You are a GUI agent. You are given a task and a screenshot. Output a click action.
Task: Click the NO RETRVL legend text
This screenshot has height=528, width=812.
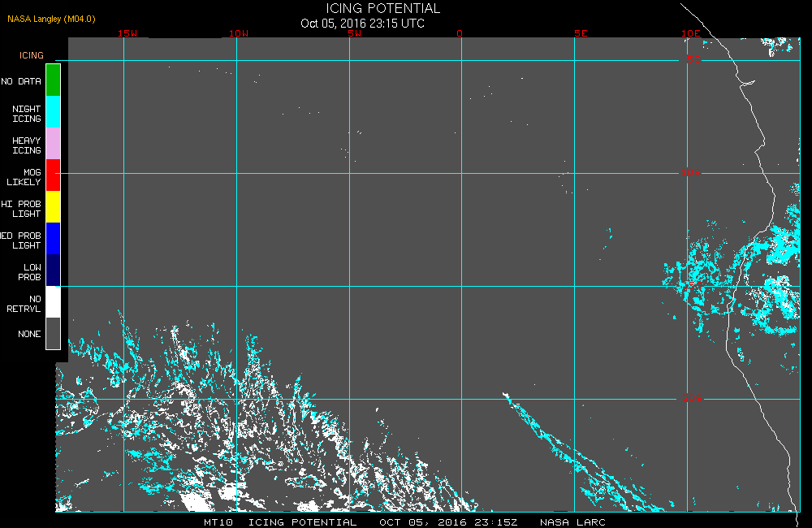(24, 304)
